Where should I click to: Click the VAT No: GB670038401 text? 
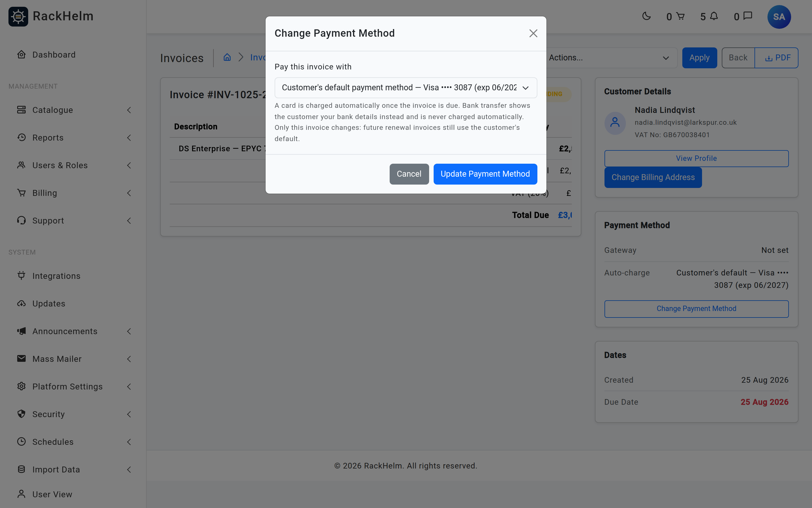(672, 135)
